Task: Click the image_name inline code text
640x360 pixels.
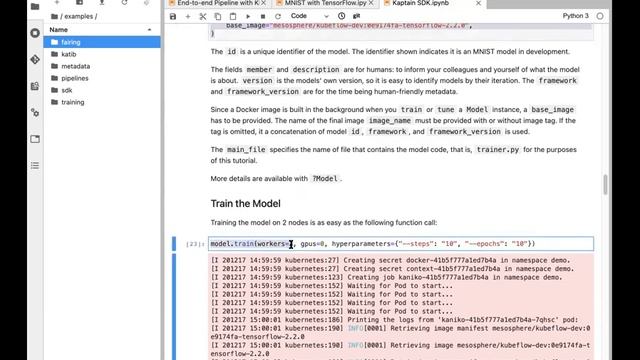Action: [x=390, y=121]
